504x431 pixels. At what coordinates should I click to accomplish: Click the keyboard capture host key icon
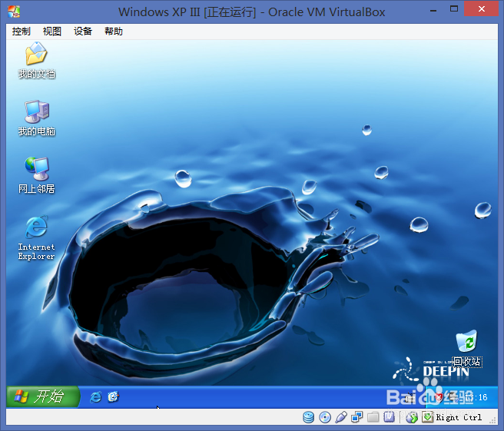[427, 417]
